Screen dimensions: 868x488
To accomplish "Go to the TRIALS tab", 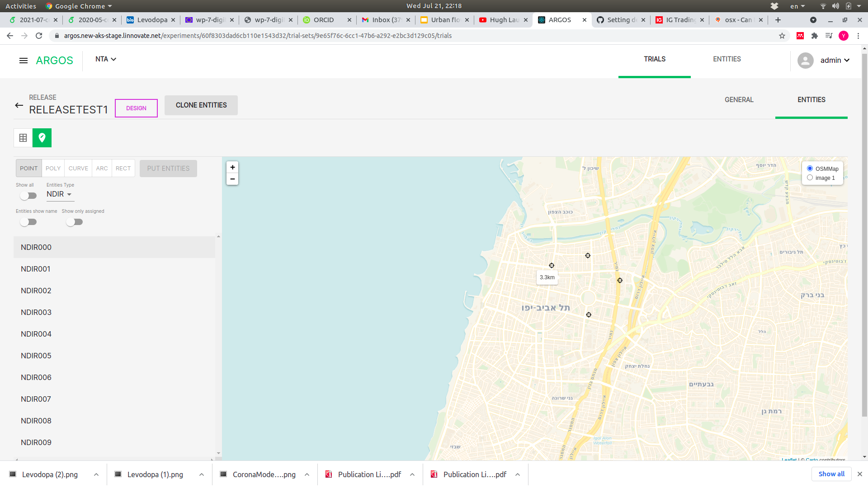I will click(654, 59).
